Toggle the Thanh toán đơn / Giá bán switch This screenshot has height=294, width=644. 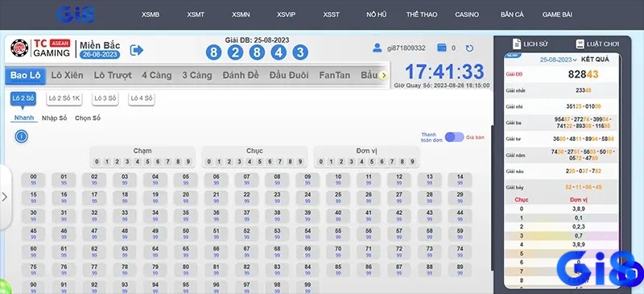[454, 137]
